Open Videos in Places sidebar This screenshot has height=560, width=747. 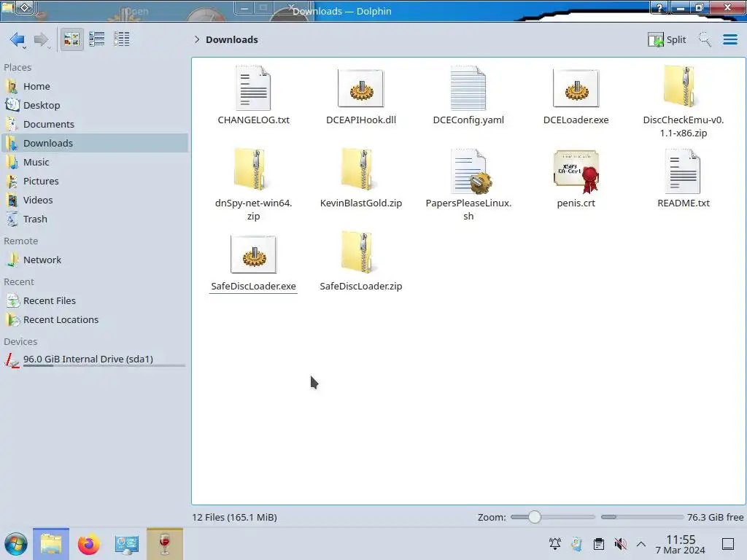click(x=94, y=200)
